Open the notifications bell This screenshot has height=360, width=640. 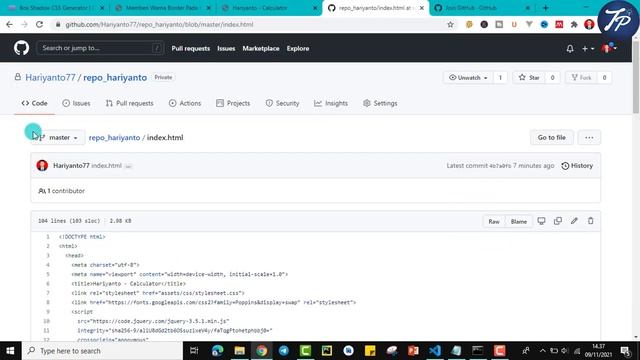570,49
